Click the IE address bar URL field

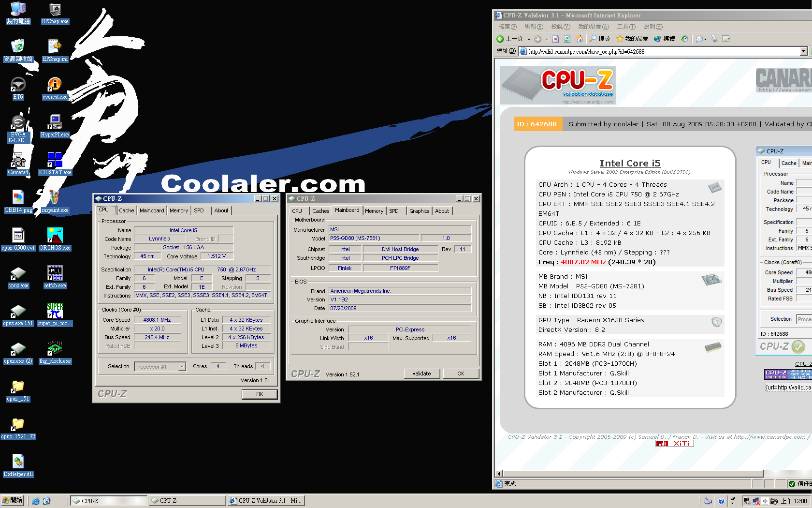660,51
